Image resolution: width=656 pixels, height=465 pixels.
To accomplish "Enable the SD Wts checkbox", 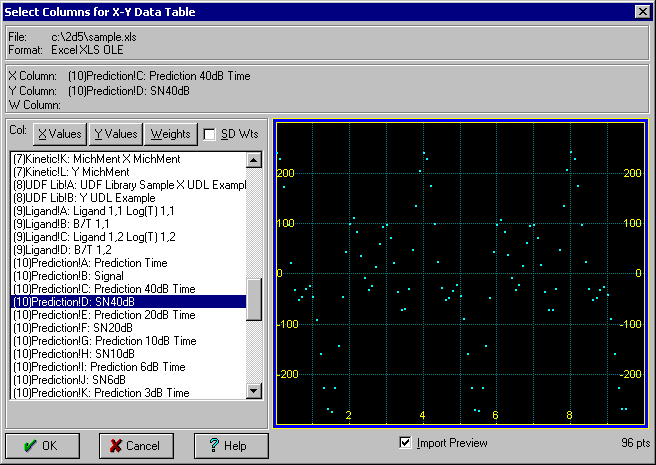I will coord(211,134).
